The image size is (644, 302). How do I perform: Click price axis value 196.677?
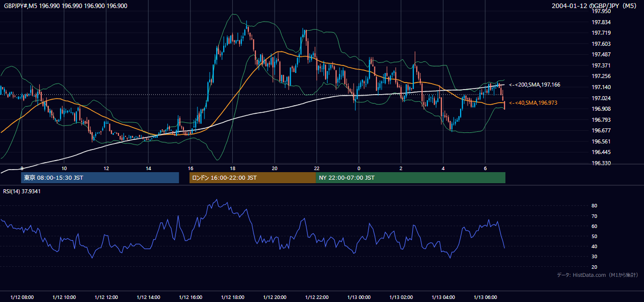click(x=602, y=130)
